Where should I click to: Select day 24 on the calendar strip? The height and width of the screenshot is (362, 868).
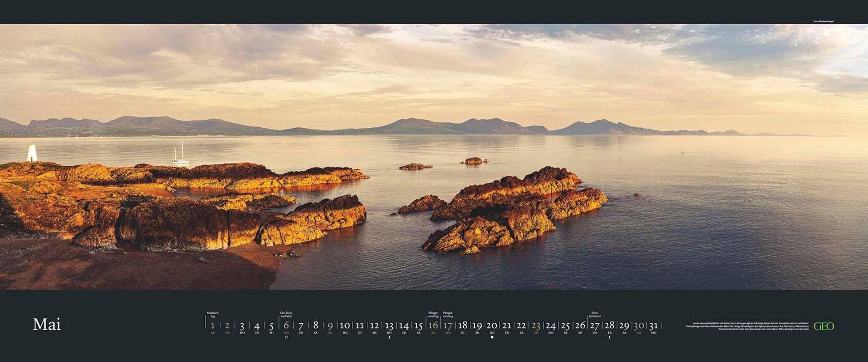click(550, 325)
